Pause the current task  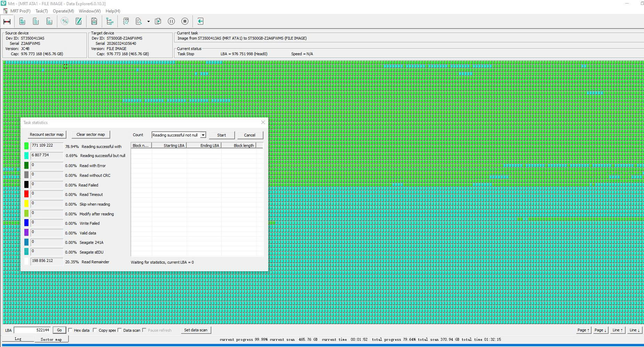[171, 22]
